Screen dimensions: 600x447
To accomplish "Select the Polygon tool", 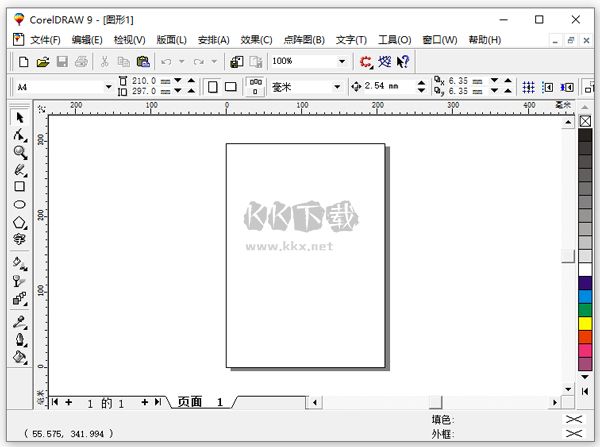I will pyautogui.click(x=20, y=222).
